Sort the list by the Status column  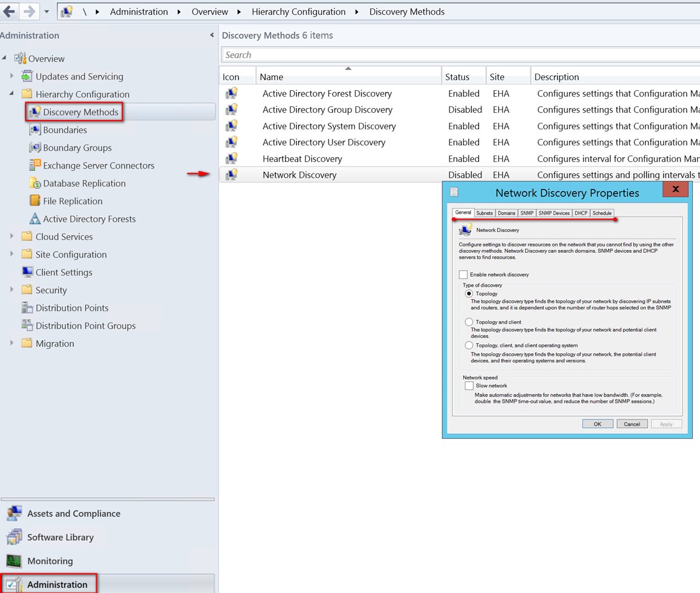463,77
